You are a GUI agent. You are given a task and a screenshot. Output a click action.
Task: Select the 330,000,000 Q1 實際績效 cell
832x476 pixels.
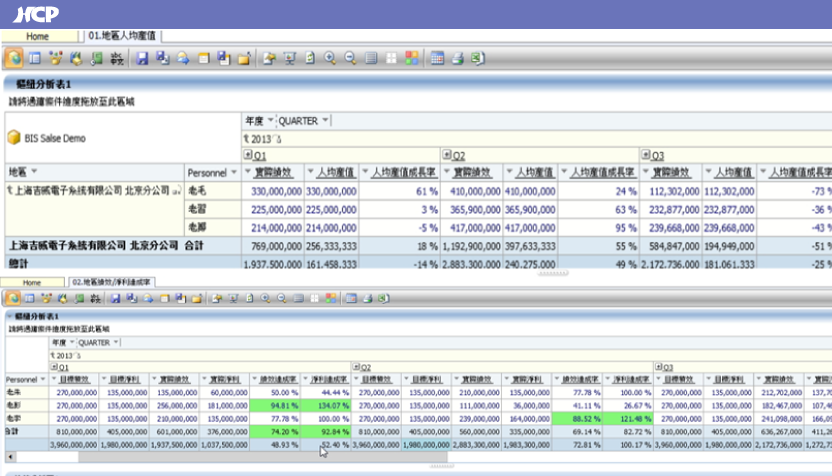[273, 191]
